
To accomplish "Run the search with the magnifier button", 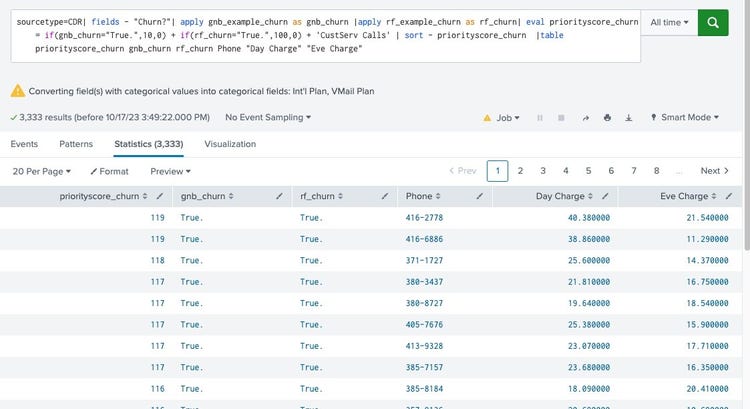I will [x=712, y=21].
